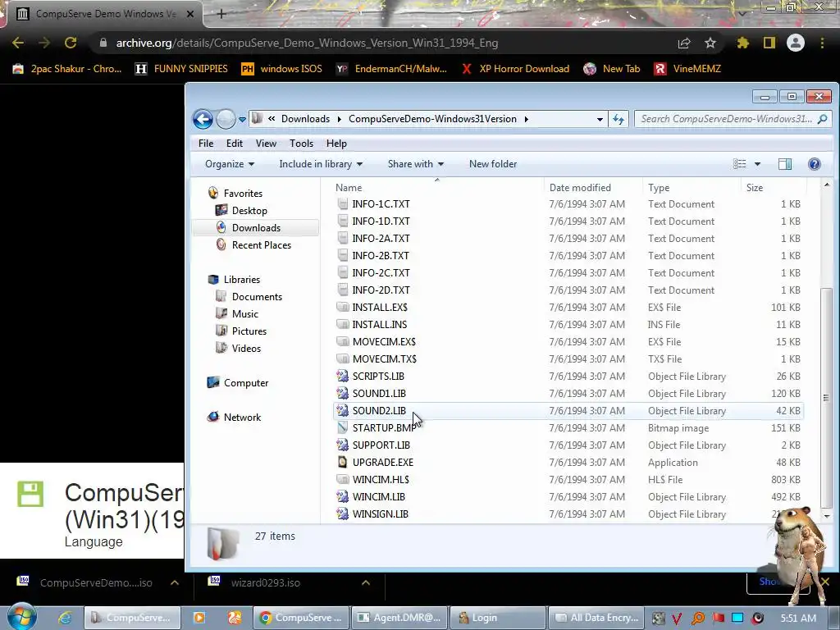This screenshot has height=630, width=840.
Task: Sort by the Type column header
Action: 659,188
